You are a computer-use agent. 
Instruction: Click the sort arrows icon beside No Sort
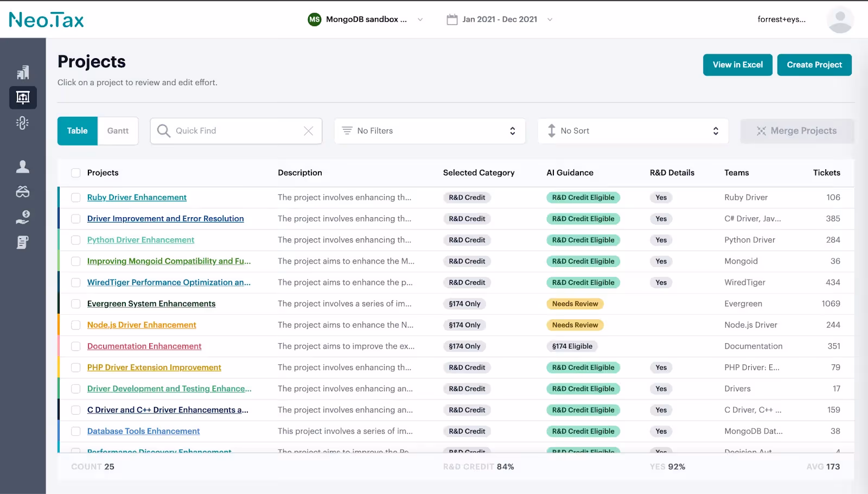click(x=552, y=131)
